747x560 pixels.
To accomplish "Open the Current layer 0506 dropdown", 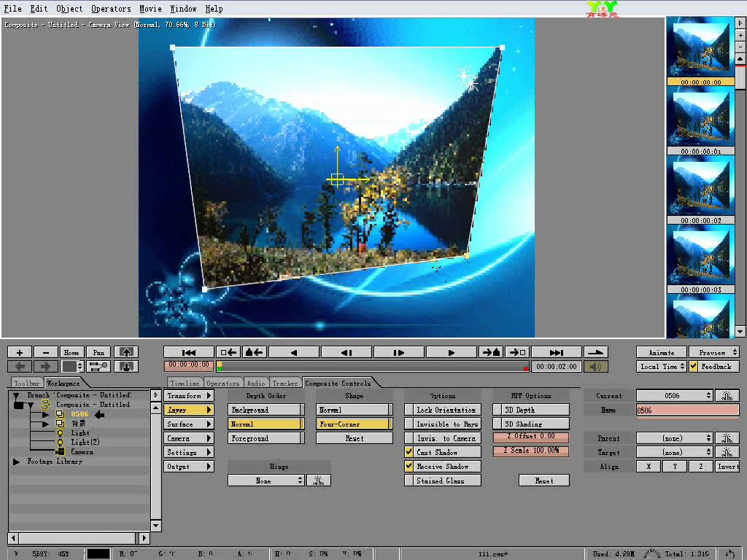I will coord(675,396).
